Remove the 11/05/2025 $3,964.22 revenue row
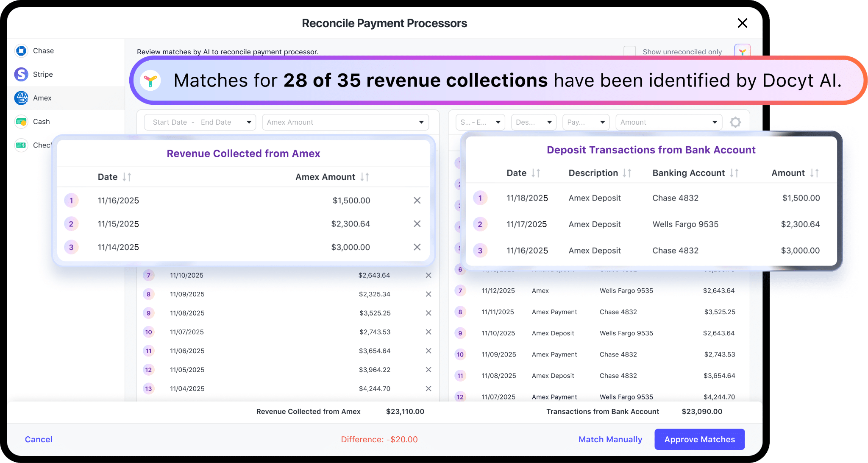868x463 pixels. click(428, 369)
